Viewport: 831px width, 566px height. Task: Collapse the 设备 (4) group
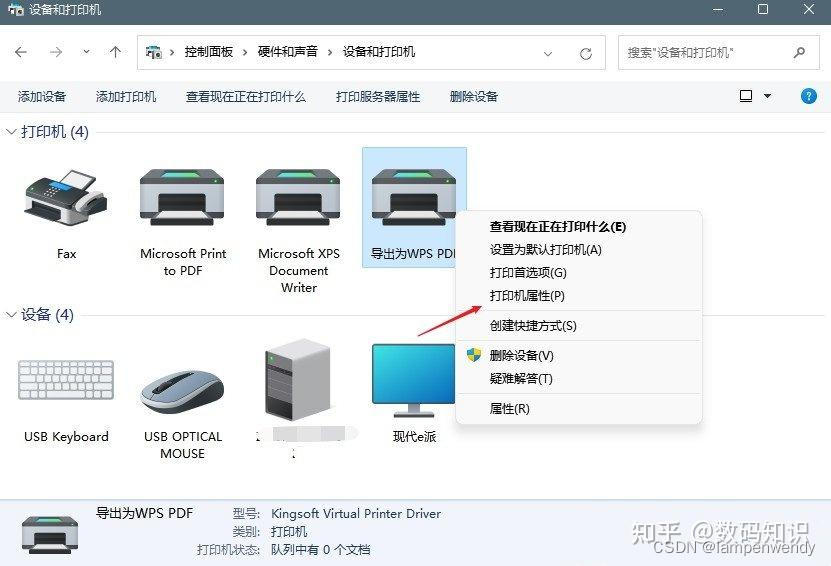click(11, 315)
